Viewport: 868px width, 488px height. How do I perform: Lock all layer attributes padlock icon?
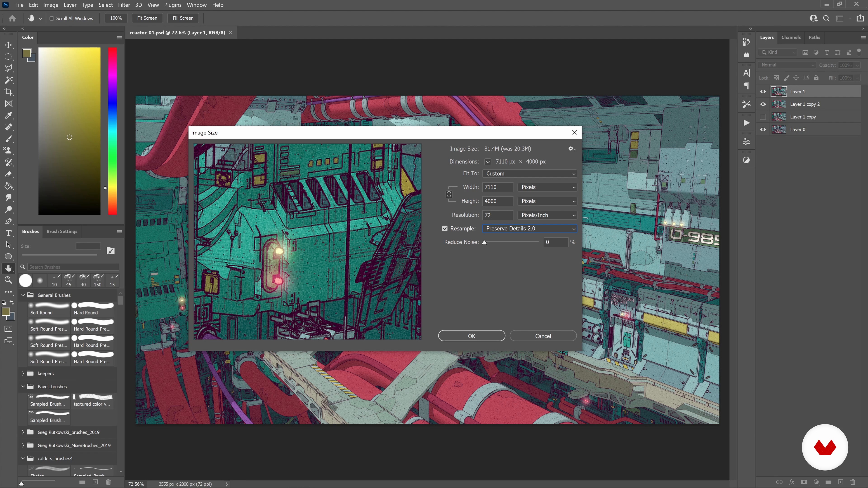[816, 78]
